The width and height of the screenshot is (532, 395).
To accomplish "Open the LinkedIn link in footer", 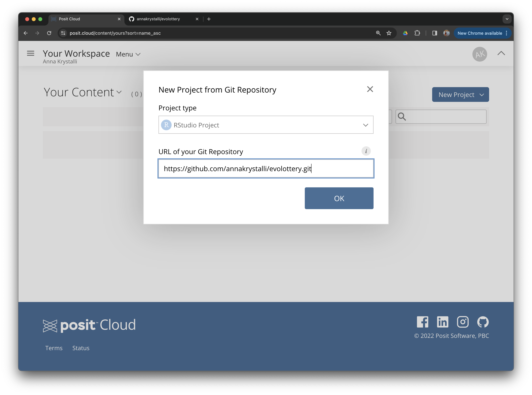I will click(x=442, y=322).
